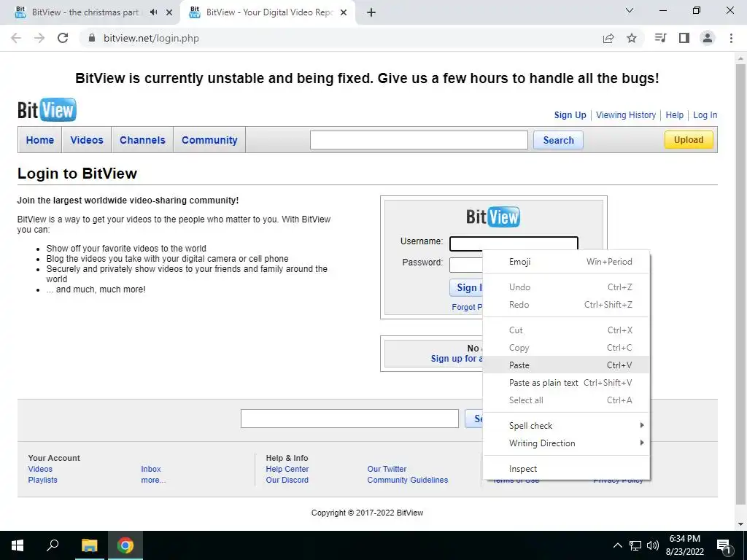Close the BitView login tab

point(344,12)
